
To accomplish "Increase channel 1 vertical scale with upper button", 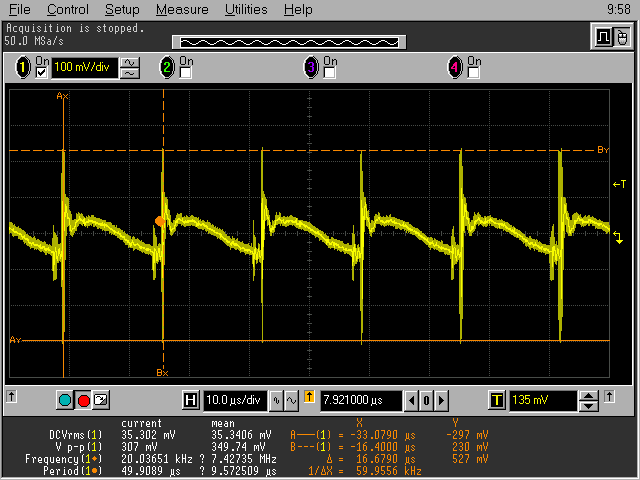I will 130,62.
